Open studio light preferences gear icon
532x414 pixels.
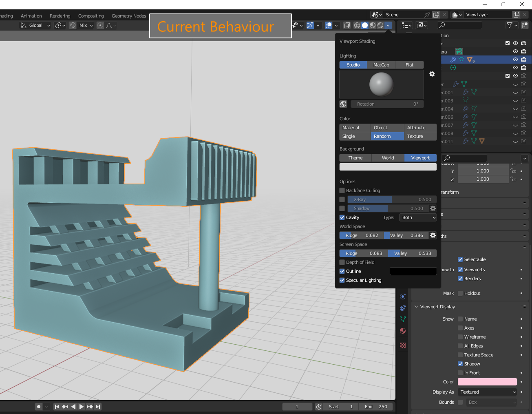tap(432, 74)
